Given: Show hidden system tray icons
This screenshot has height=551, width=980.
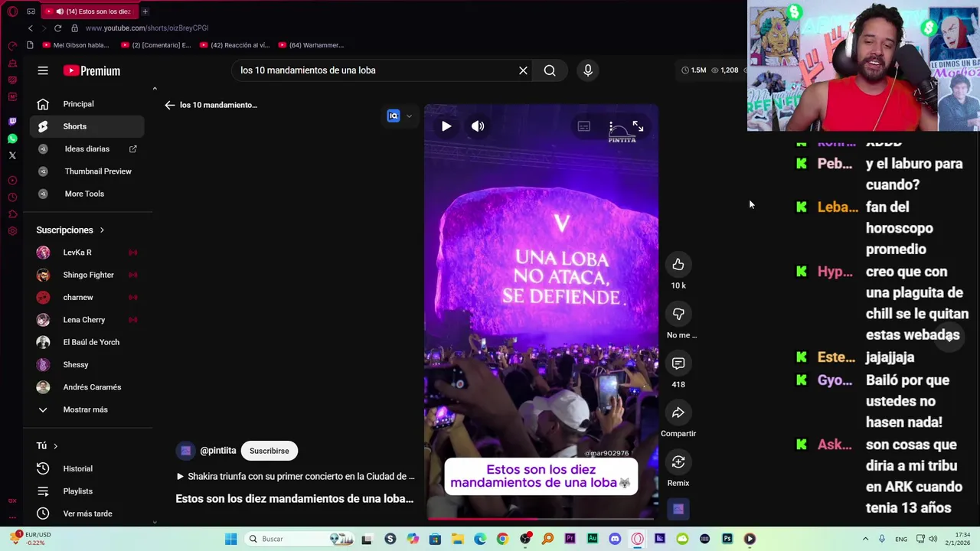Looking at the screenshot, I should (866, 539).
